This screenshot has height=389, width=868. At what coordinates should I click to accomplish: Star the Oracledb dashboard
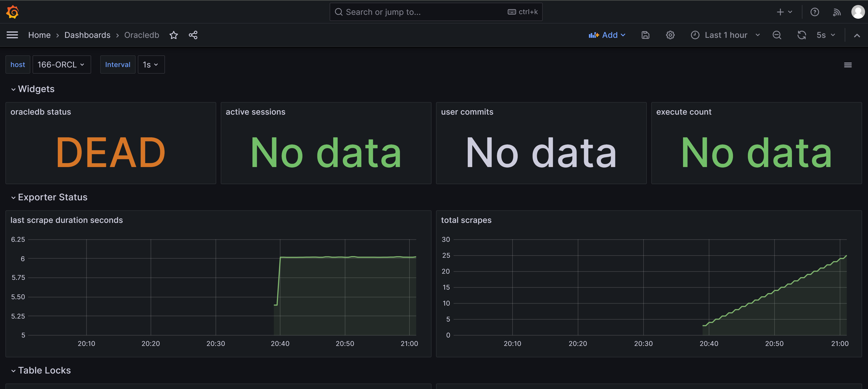coord(174,35)
